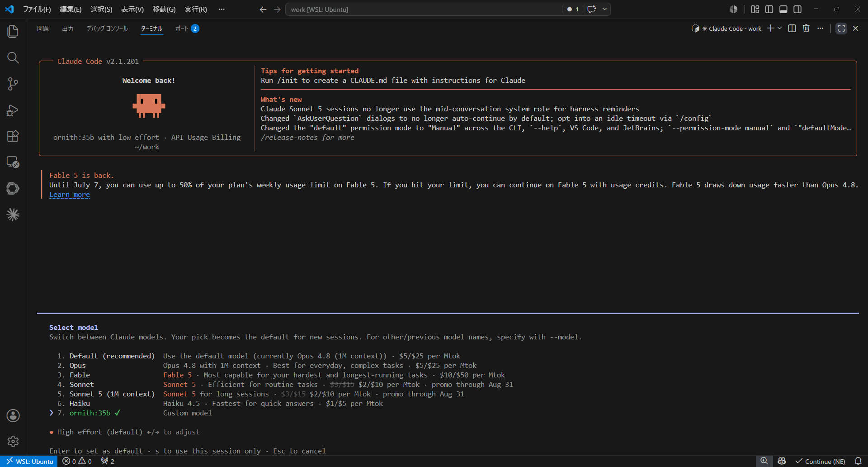Expand the chat dropdown arrow in title bar
Image resolution: width=868 pixels, height=467 pixels.
604,9
